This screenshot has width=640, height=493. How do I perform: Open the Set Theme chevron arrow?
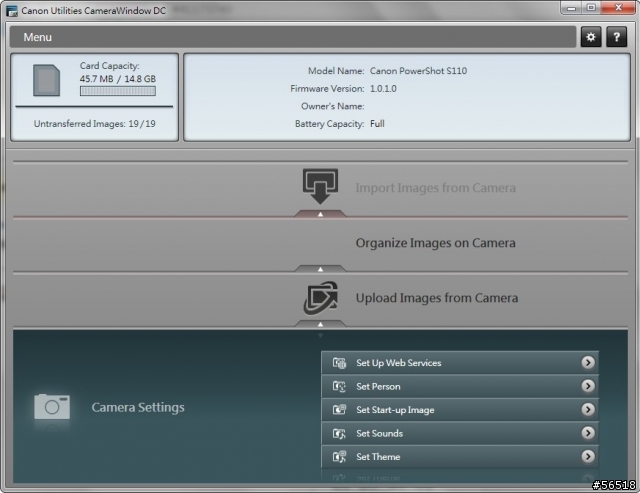[x=588, y=456]
